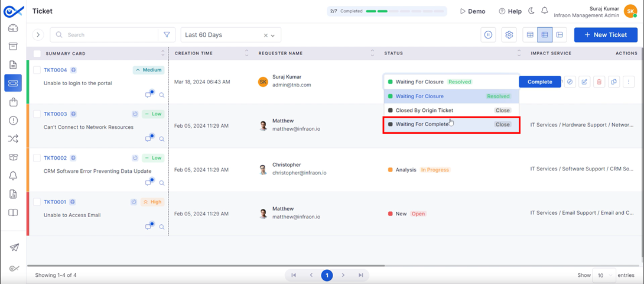644x284 pixels.
Task: Click the filter funnel icon
Action: (x=167, y=35)
